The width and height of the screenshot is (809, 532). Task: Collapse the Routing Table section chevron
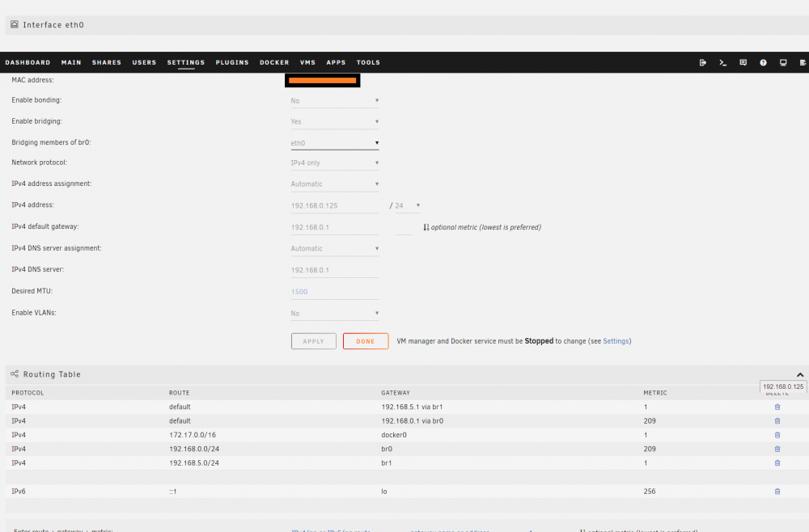pyautogui.click(x=800, y=375)
